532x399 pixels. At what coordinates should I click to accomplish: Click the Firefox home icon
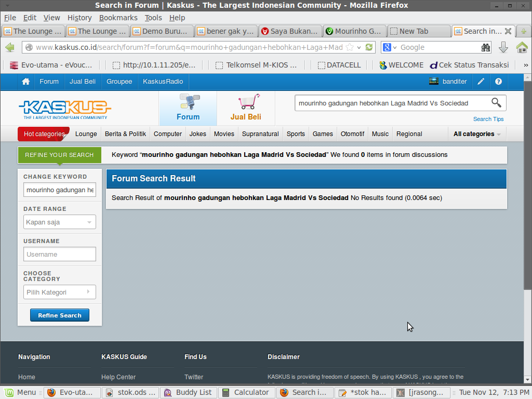(522, 47)
